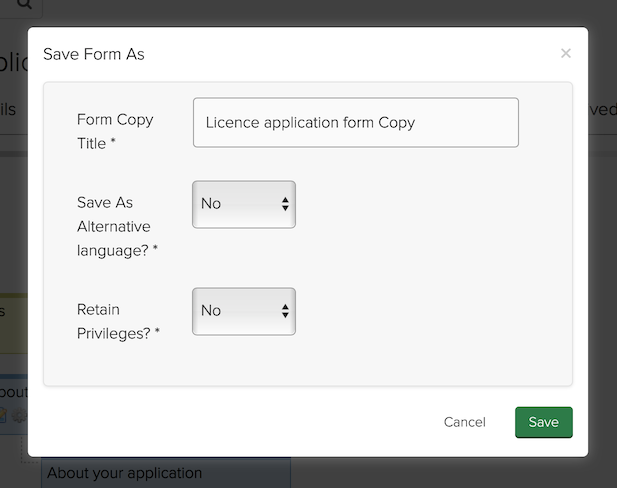This screenshot has height=488, width=617.
Task: Click the Save Form As dialog title
Action: pyautogui.click(x=94, y=54)
